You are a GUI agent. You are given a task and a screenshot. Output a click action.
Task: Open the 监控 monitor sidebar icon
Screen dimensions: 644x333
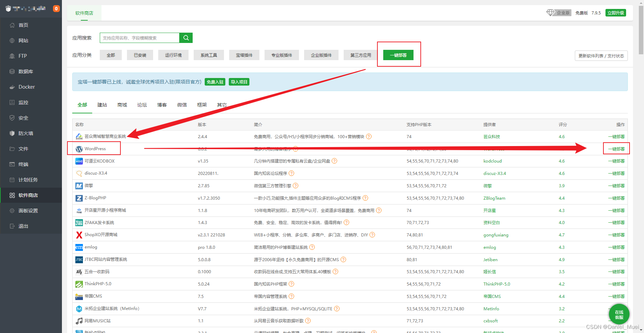point(12,102)
